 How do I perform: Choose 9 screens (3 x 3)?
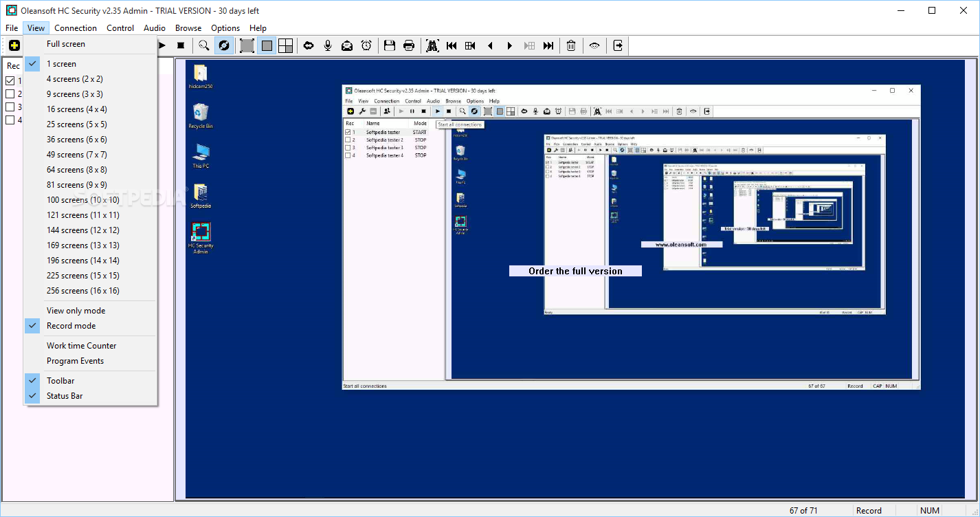tap(91, 94)
